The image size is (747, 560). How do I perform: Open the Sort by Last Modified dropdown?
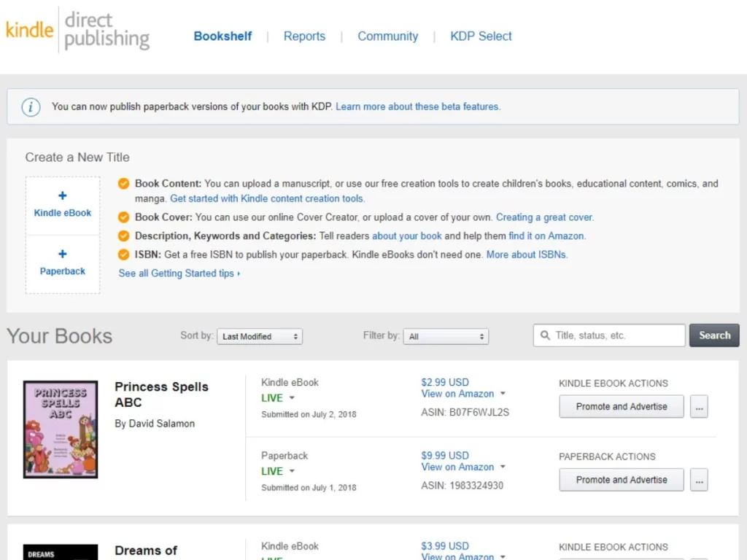(x=260, y=336)
